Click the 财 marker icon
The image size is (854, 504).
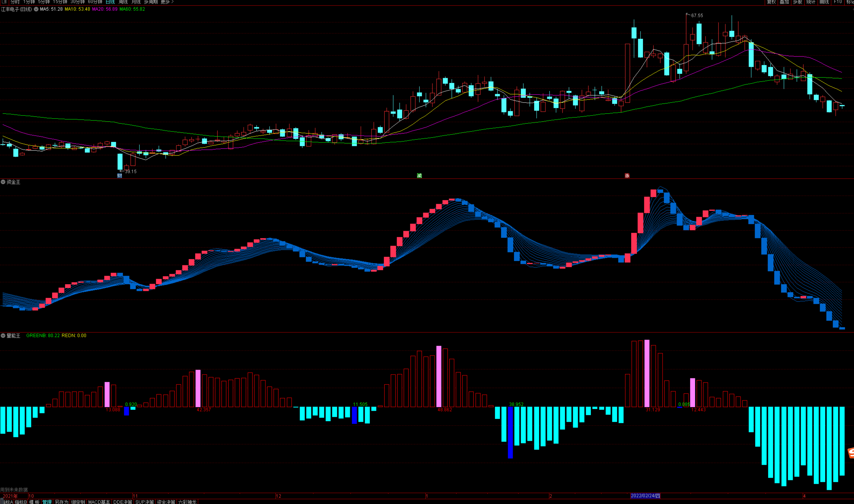(x=119, y=176)
